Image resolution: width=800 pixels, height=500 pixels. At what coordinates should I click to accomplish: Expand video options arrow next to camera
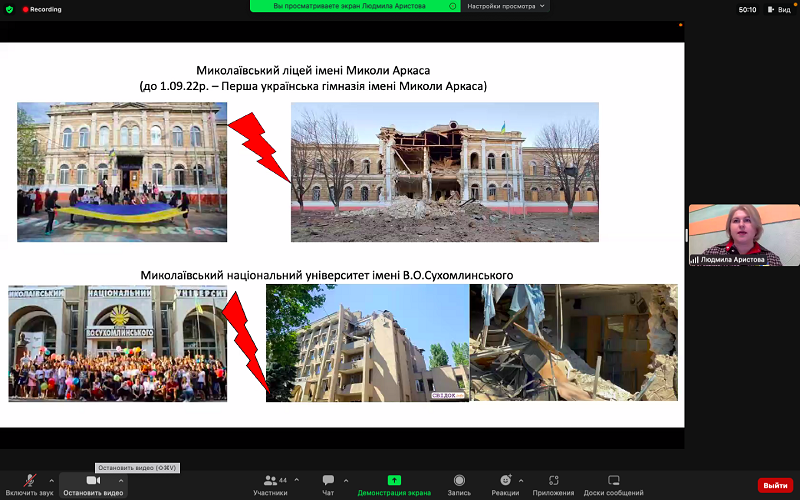[121, 481]
